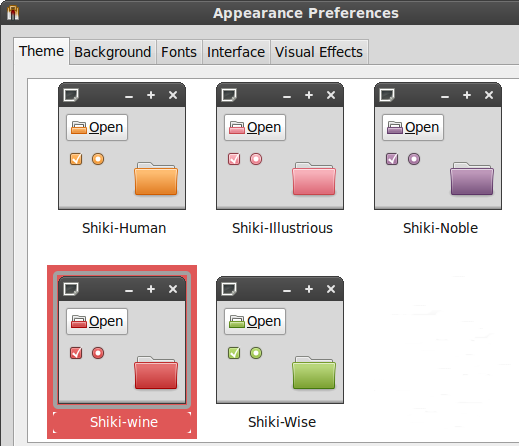Image resolution: width=519 pixels, height=446 pixels.
Task: Click the Open button in Shiki-Human preview
Action: 97,127
